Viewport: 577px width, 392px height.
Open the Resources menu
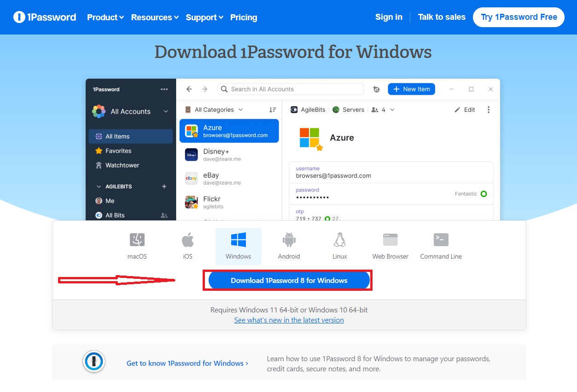(155, 17)
